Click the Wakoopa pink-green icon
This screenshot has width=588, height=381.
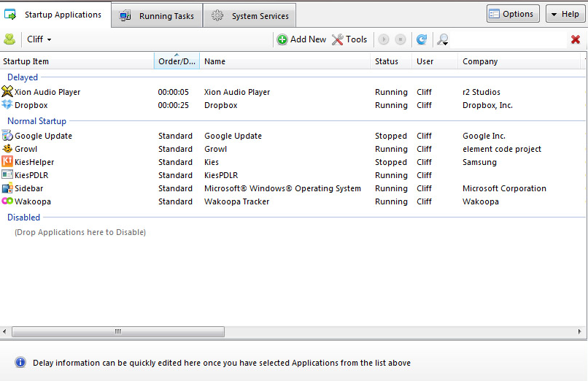click(7, 201)
